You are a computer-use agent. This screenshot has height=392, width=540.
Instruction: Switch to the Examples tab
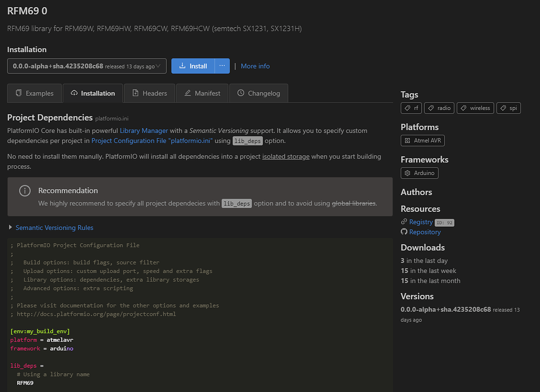click(35, 93)
